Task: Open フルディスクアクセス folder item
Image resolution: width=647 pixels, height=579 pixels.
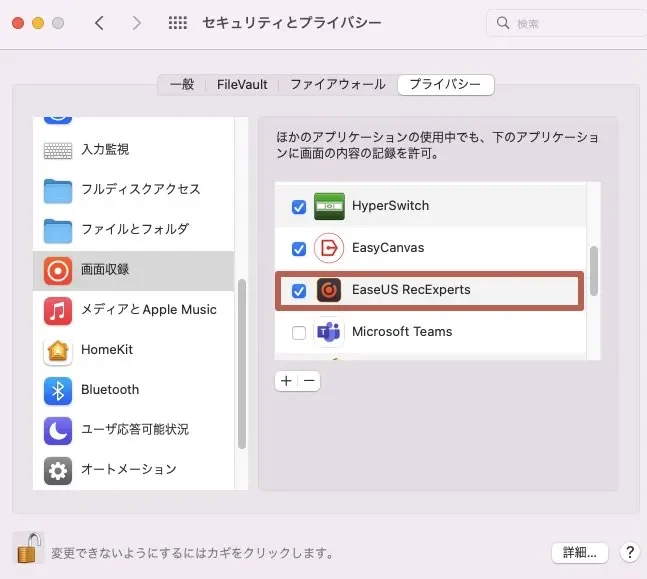Action: pos(58,190)
